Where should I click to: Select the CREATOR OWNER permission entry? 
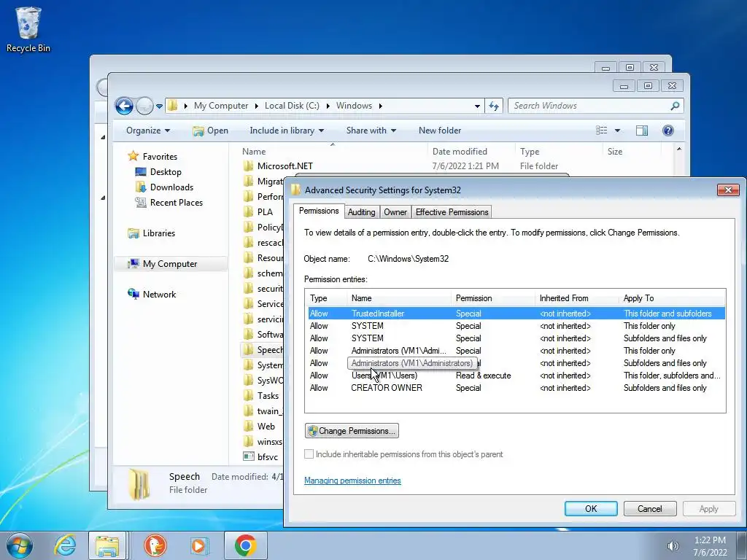516,388
